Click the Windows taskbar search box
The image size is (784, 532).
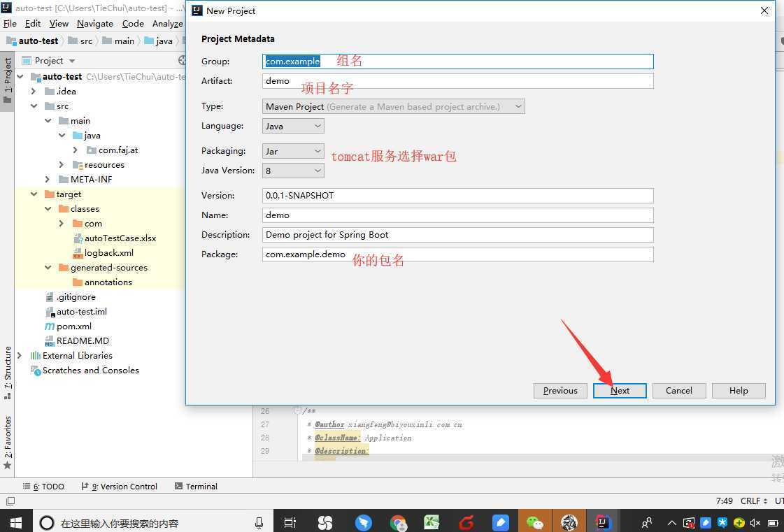coord(153,523)
